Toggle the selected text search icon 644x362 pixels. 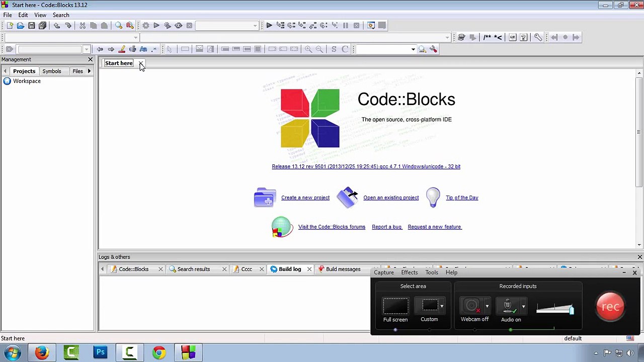tap(132, 49)
